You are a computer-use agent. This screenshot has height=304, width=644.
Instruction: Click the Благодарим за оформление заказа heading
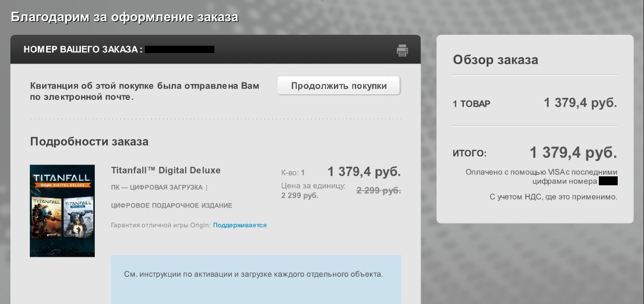point(125,17)
